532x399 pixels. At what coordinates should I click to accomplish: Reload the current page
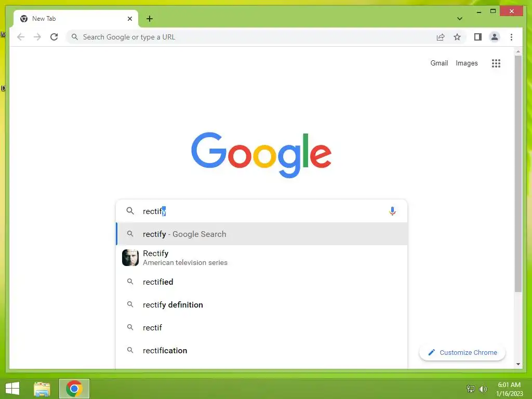click(54, 37)
